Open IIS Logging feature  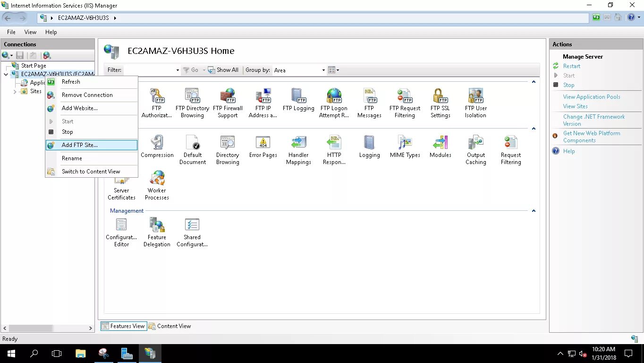tap(369, 147)
